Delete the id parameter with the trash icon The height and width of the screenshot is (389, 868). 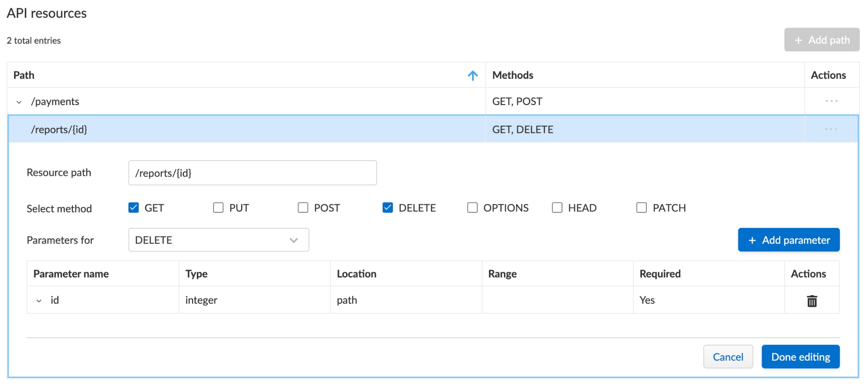tap(812, 300)
